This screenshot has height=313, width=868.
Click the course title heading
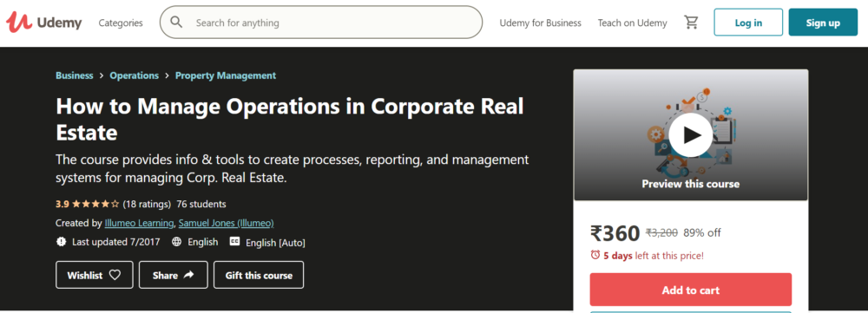coord(290,119)
